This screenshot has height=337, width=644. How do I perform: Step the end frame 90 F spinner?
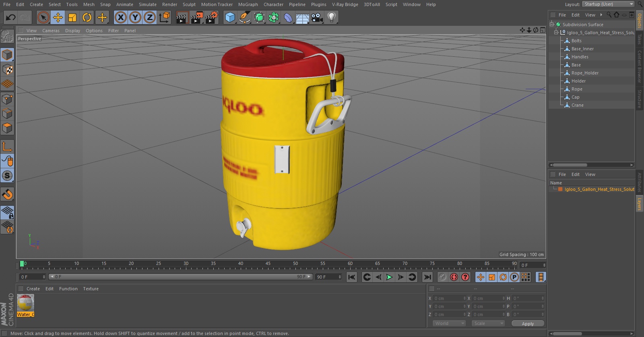click(x=340, y=277)
